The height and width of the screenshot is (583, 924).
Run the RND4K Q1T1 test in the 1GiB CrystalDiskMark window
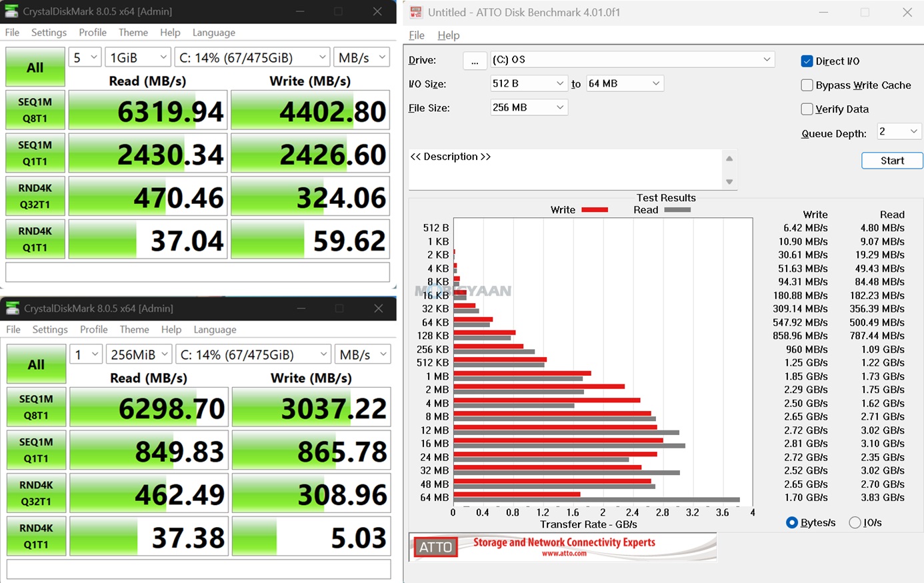coord(35,239)
